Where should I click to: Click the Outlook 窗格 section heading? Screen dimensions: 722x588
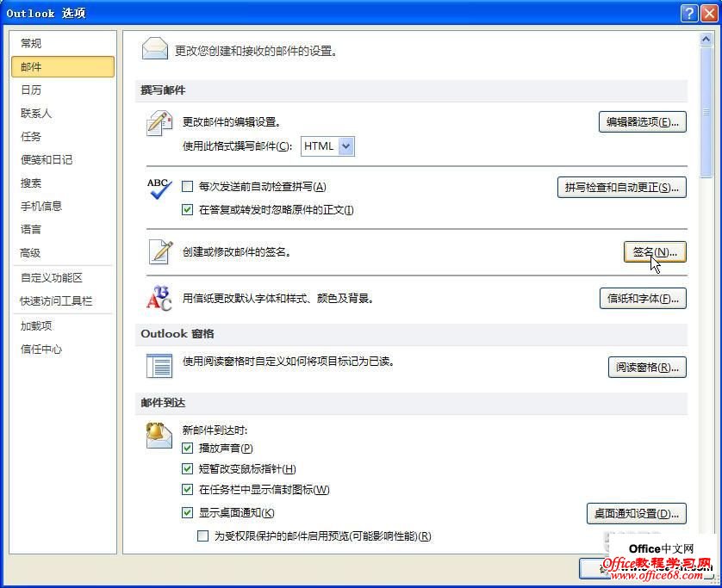(177, 333)
